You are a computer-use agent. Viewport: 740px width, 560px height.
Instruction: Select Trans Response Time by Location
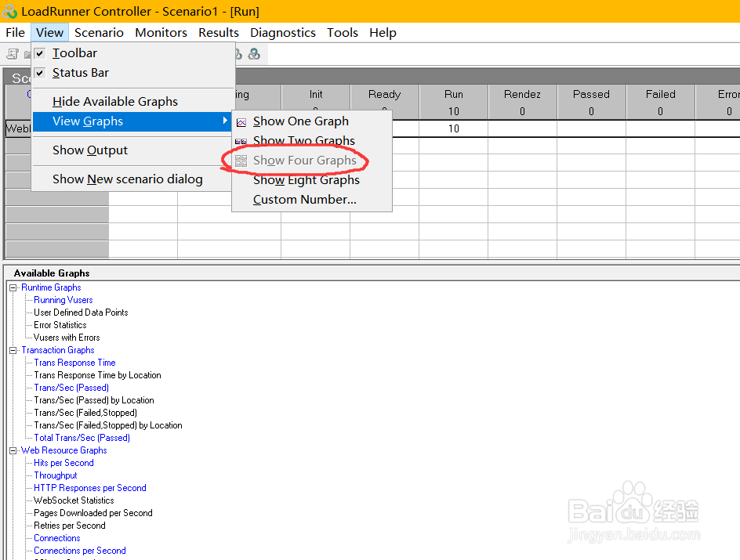click(x=97, y=375)
